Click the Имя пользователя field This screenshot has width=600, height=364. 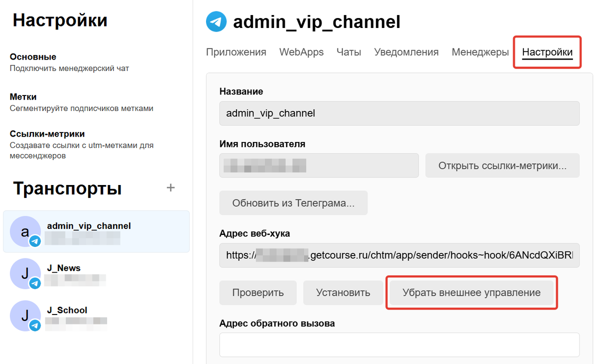(x=319, y=165)
